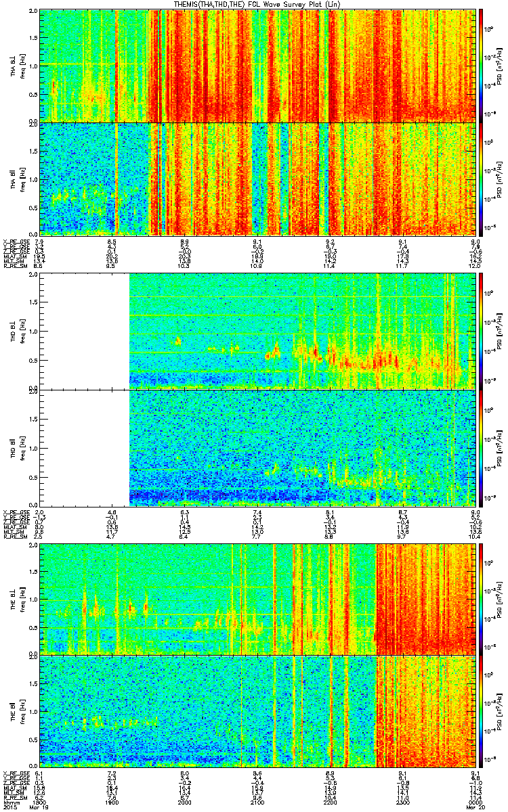The width and height of the screenshot is (508, 812).
Task: Click the 2200 time tick label
Action: point(330,803)
